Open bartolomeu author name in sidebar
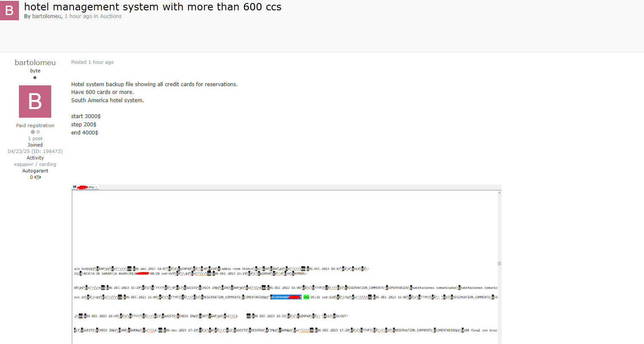This screenshot has height=344, width=644. (x=35, y=63)
